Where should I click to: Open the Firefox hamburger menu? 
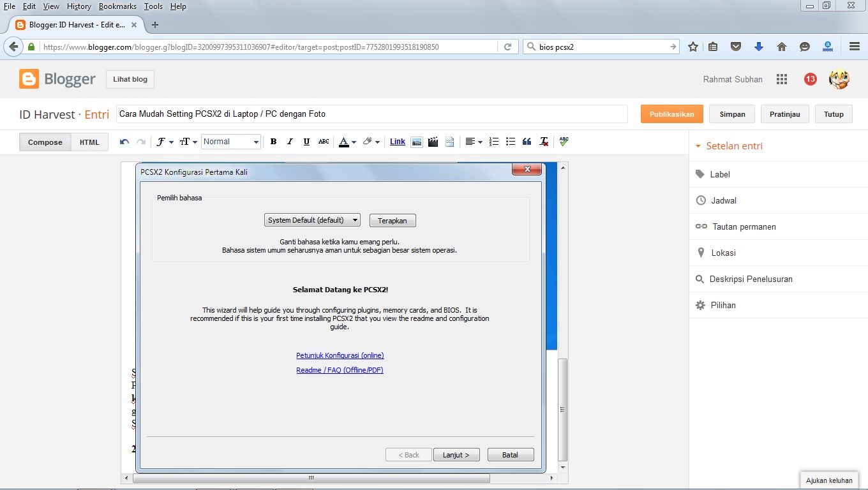[x=855, y=47]
